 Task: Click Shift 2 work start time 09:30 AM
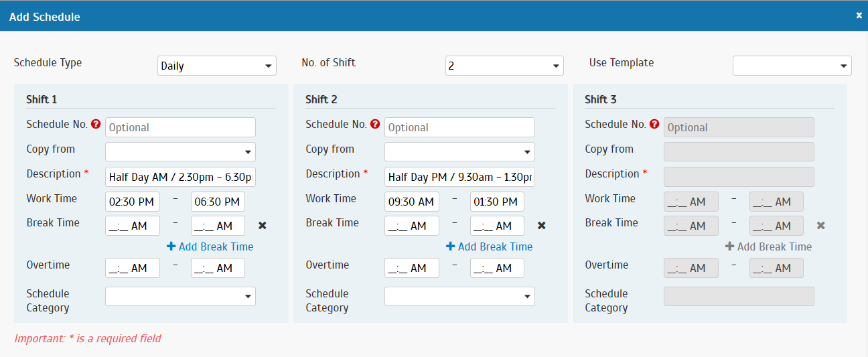(411, 202)
